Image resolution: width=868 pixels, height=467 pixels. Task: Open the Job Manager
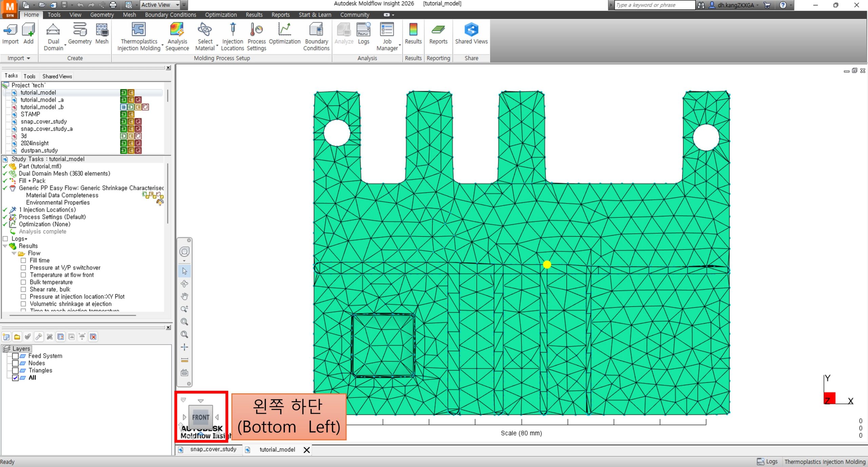click(387, 37)
